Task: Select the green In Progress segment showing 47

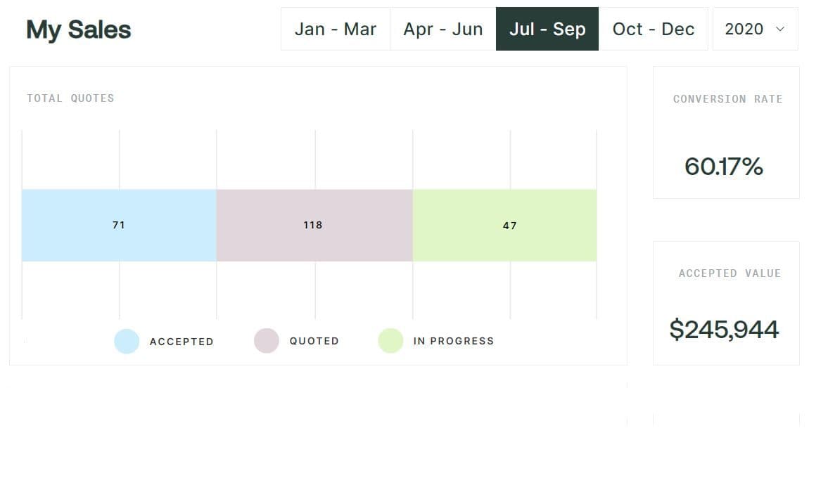Action: point(504,225)
